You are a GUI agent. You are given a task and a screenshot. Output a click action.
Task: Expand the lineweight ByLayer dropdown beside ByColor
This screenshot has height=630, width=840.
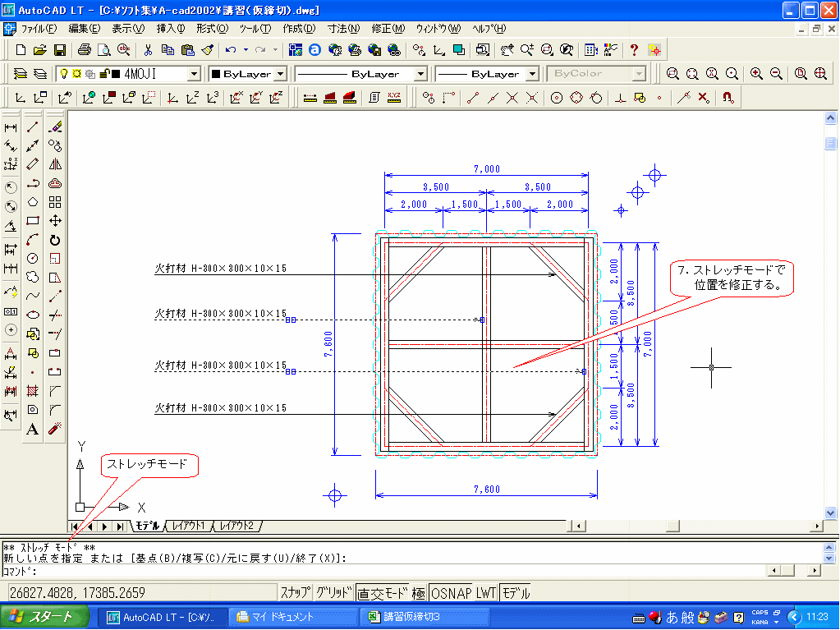tap(533, 74)
